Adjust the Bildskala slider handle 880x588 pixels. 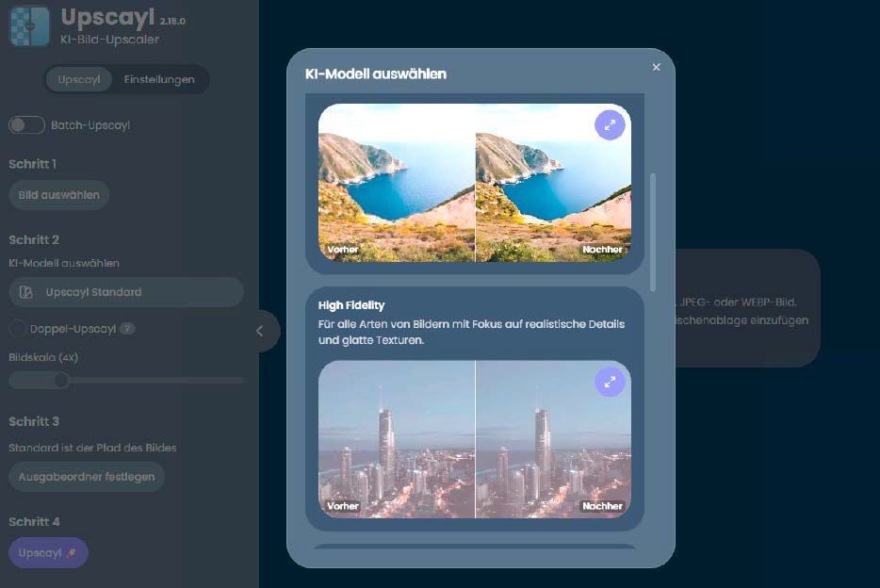tap(61, 380)
